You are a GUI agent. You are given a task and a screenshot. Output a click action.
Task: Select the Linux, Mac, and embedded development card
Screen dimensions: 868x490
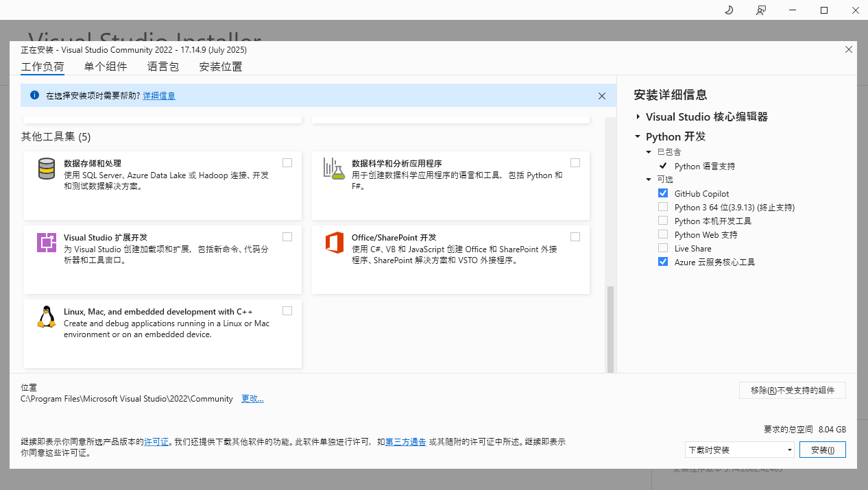coord(162,333)
